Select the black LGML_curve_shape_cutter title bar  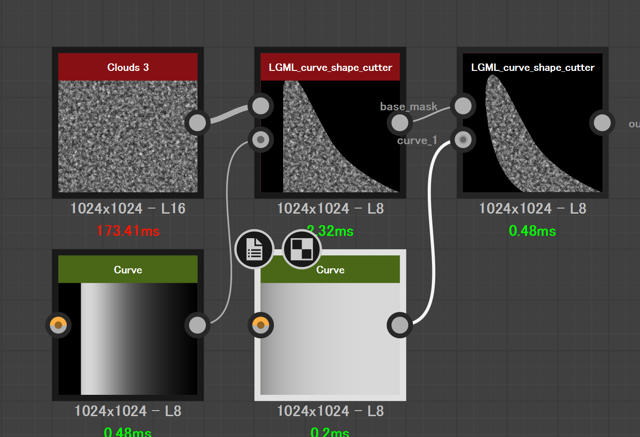tap(532, 67)
